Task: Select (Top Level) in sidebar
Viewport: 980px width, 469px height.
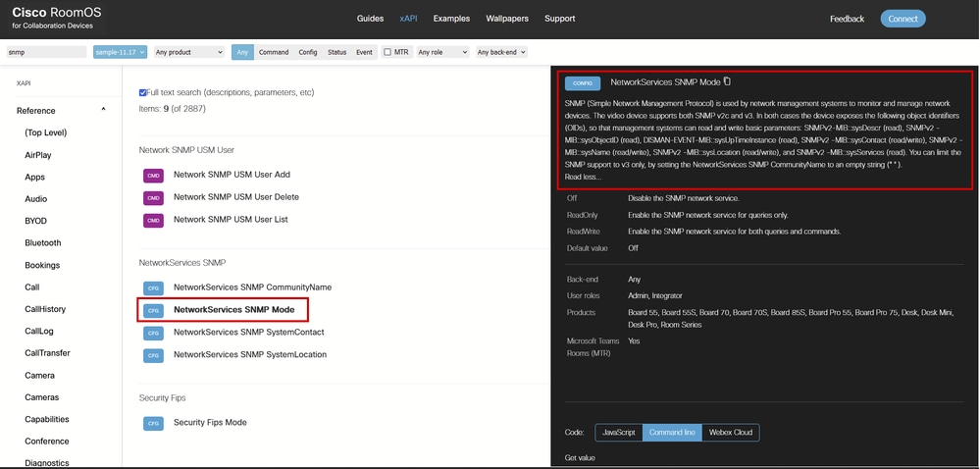Action: tap(46, 132)
